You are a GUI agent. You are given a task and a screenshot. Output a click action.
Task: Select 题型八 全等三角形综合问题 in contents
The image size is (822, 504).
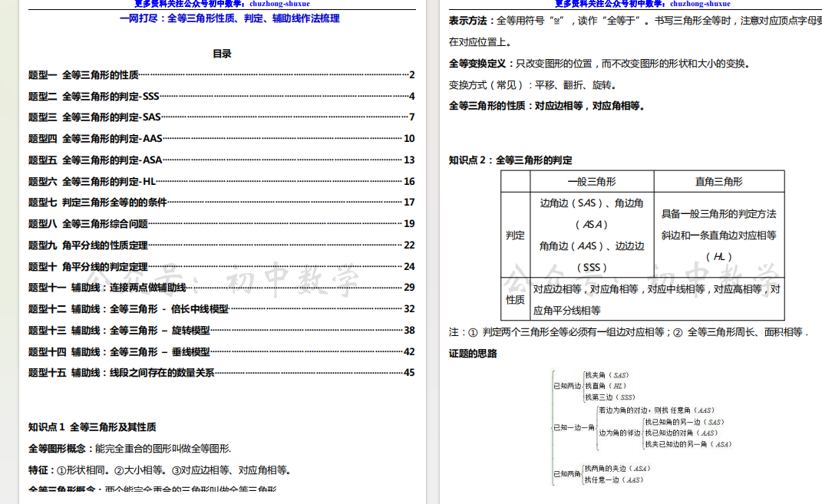221,224
